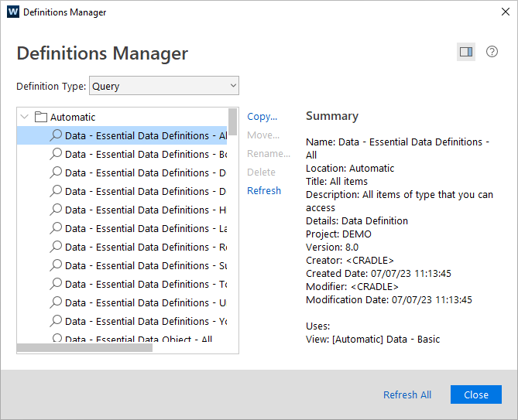Click the 'Created Date' line
The height and width of the screenshot is (420, 518).
pyautogui.click(x=379, y=274)
